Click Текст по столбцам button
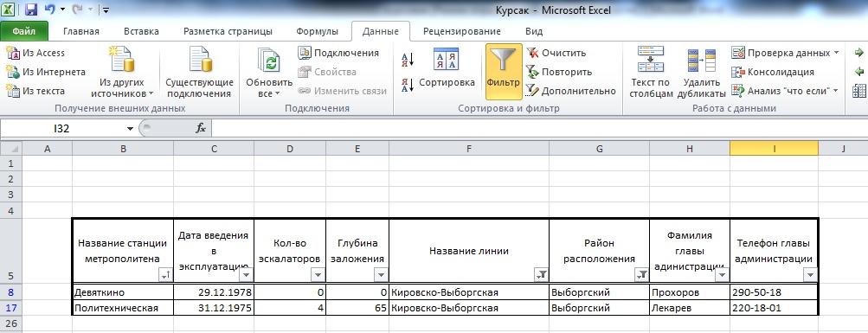 tap(651, 73)
